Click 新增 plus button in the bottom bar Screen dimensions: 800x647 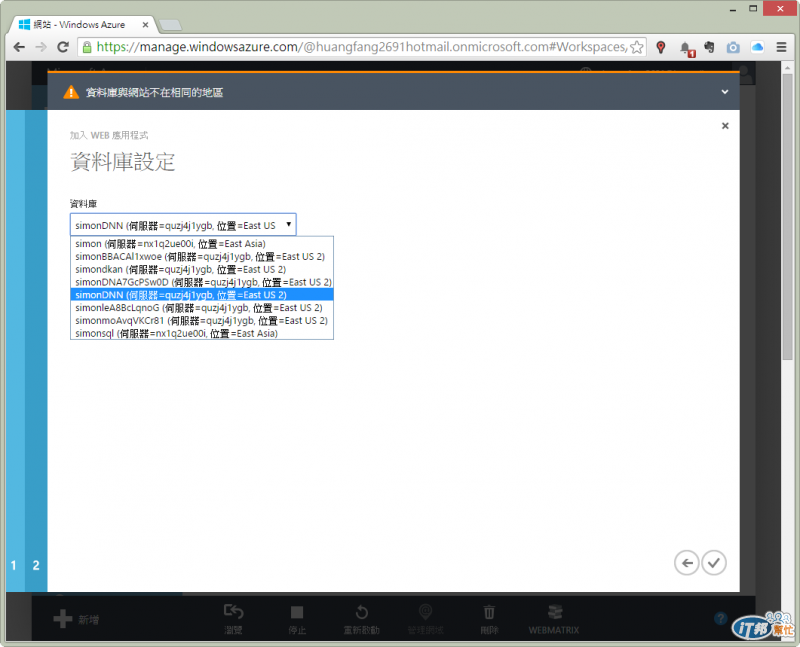click(77, 619)
